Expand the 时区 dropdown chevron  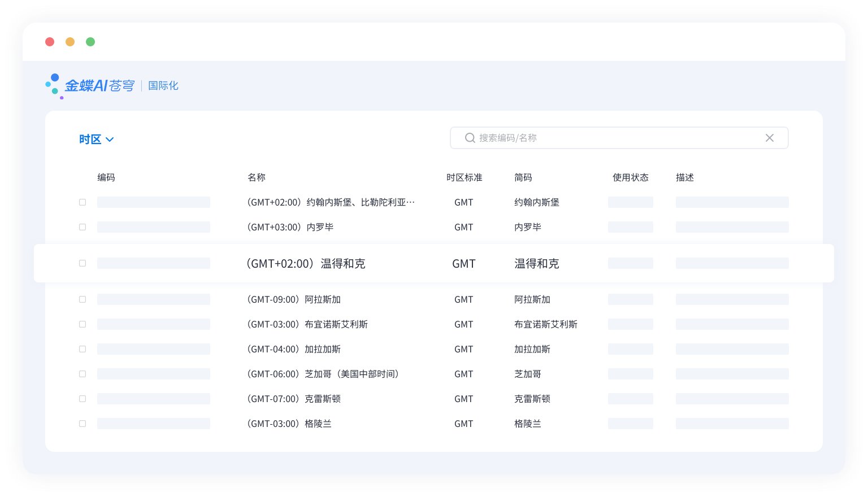pos(110,139)
